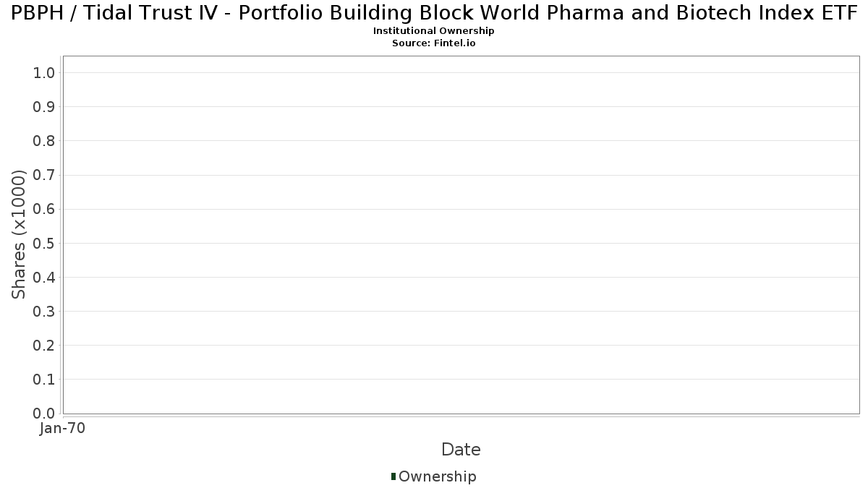Viewport: 868px width, 488px height.
Task: Click the 0.3 y-axis tick label
Action: (x=44, y=312)
